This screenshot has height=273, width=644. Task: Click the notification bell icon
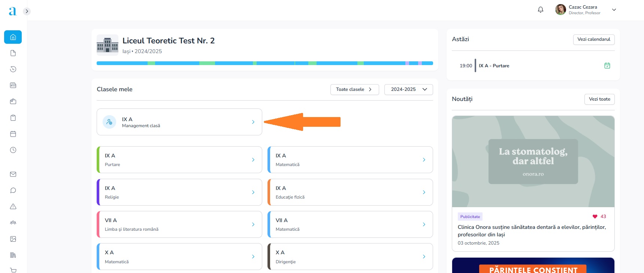540,10
